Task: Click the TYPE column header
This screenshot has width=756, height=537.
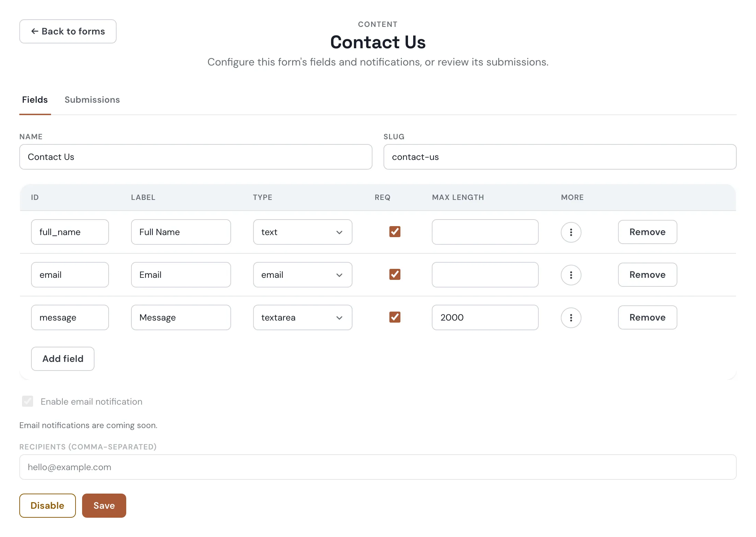Action: 262,197
